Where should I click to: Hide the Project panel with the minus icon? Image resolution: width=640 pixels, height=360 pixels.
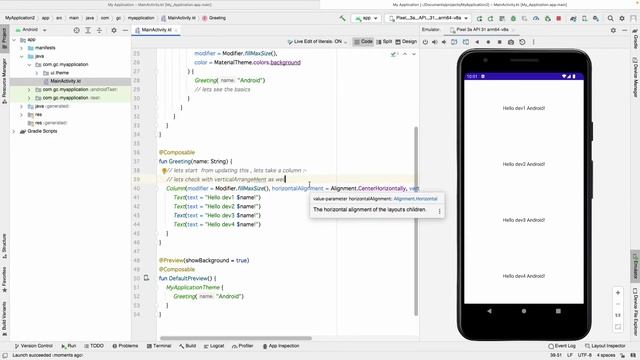pos(125,30)
